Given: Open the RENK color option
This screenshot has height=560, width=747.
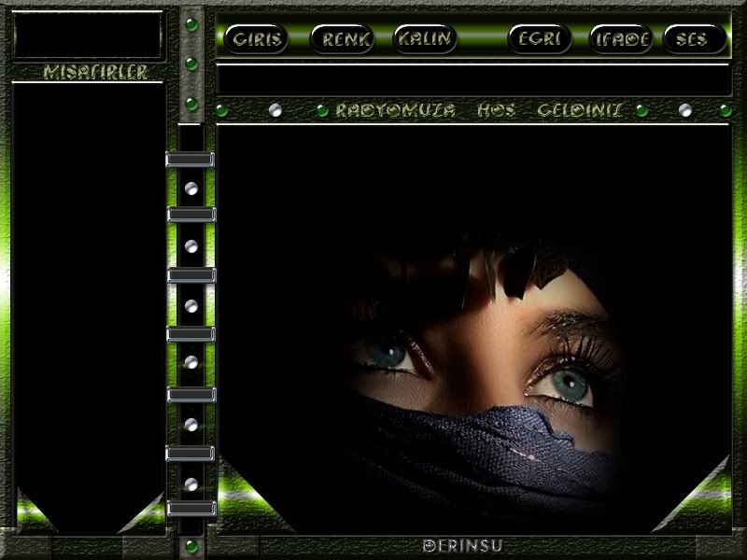Looking at the screenshot, I should [342, 38].
